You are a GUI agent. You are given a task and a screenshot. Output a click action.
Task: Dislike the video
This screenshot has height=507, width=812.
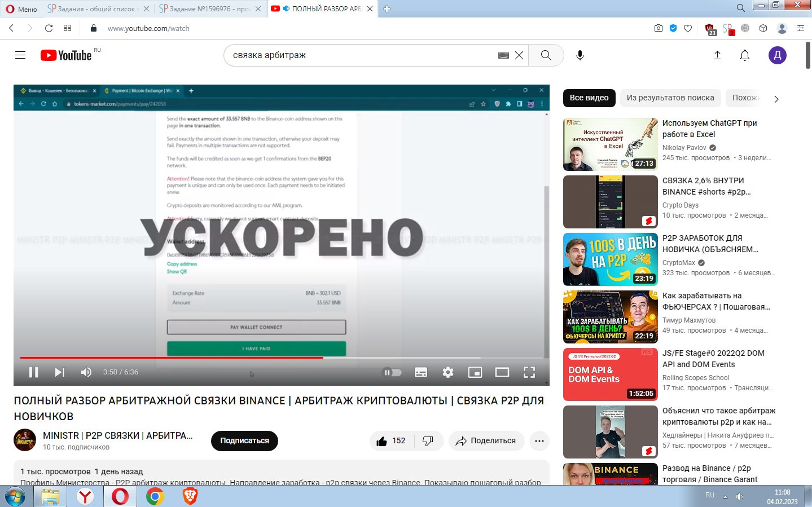428,441
